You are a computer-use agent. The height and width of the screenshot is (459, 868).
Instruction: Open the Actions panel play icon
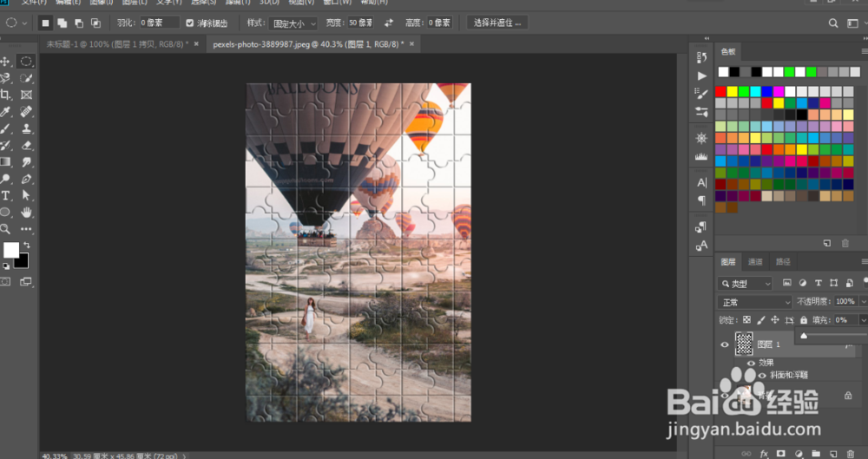[702, 75]
